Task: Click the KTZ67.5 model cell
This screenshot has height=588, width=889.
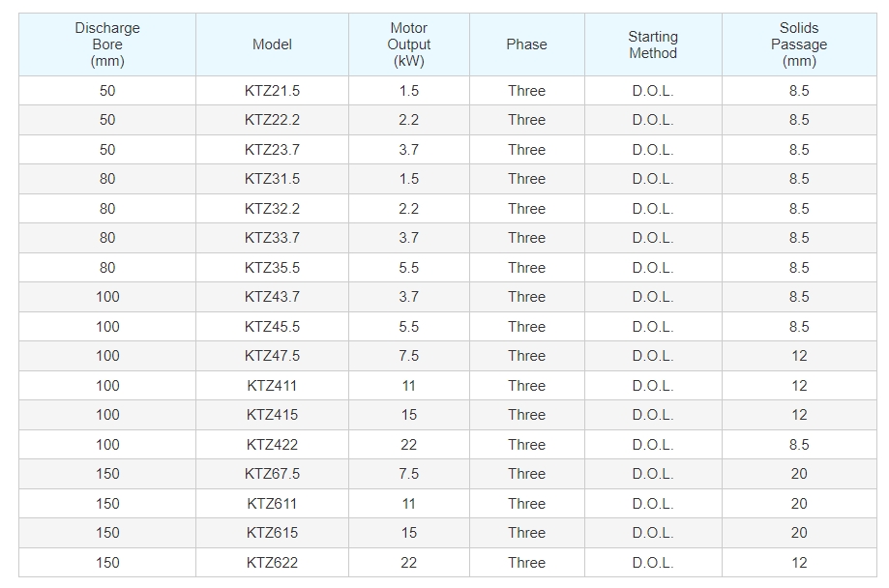Action: point(272,474)
